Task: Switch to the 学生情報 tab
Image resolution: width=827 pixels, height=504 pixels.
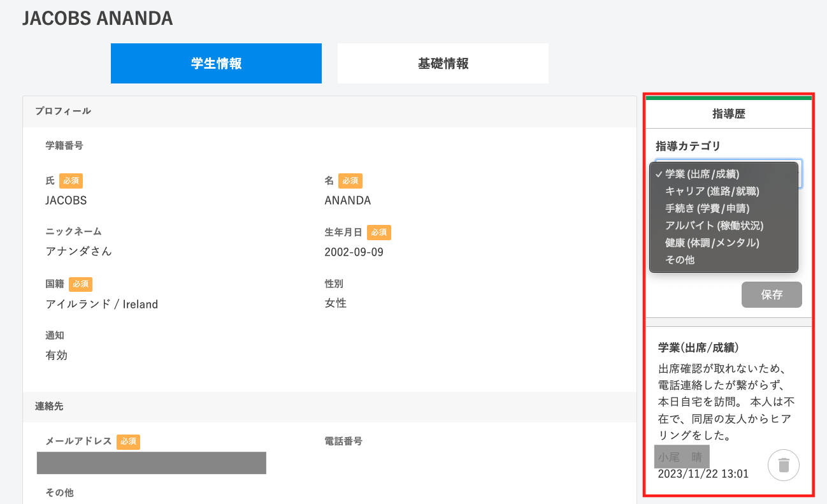Action: point(216,63)
